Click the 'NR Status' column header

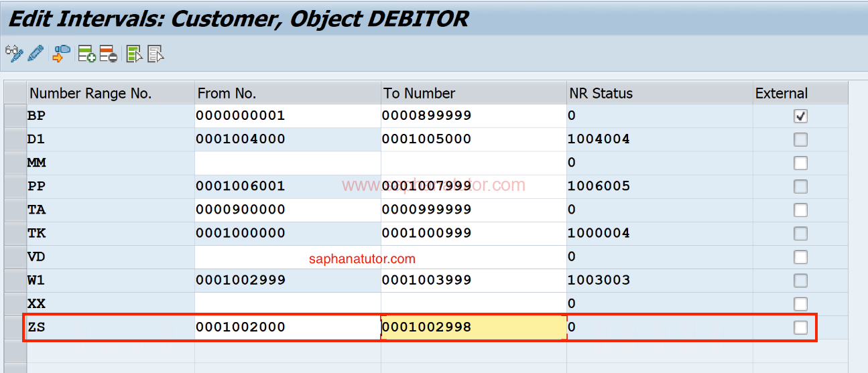[x=660, y=93]
